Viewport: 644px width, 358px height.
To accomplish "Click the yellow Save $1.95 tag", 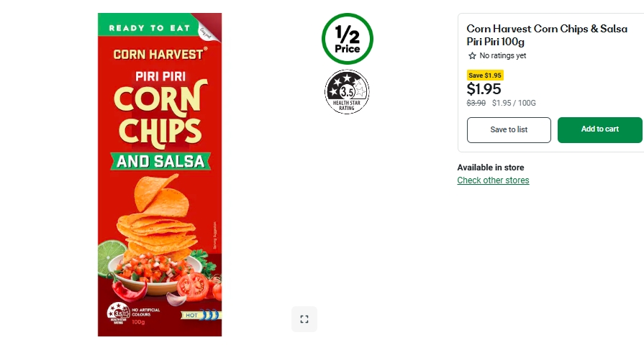I will (485, 75).
